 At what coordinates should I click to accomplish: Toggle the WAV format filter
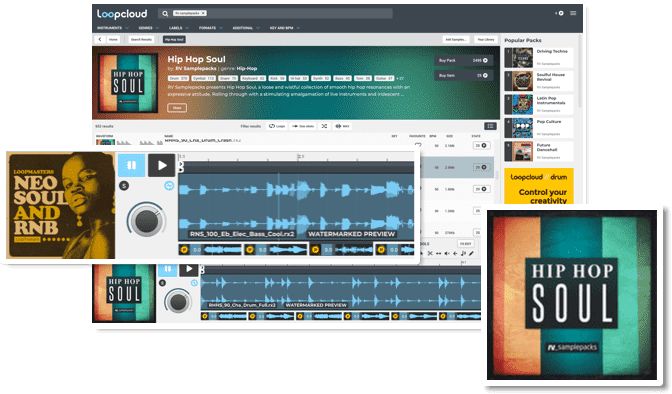click(x=342, y=126)
